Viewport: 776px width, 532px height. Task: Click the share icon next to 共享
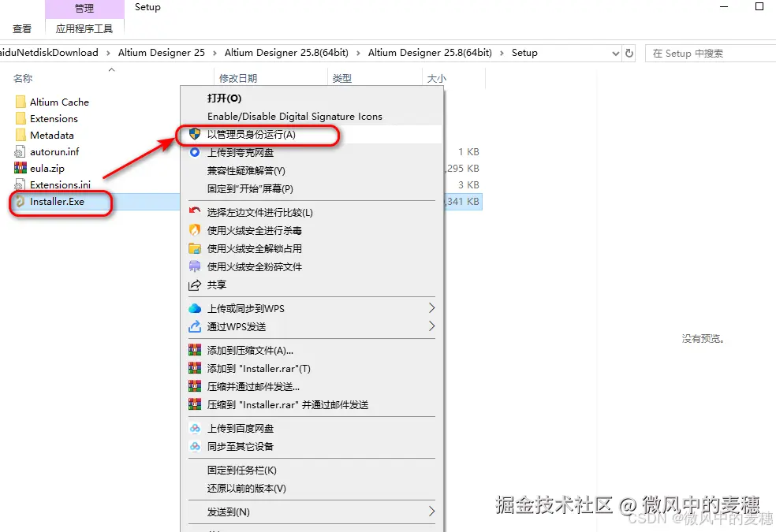point(195,285)
